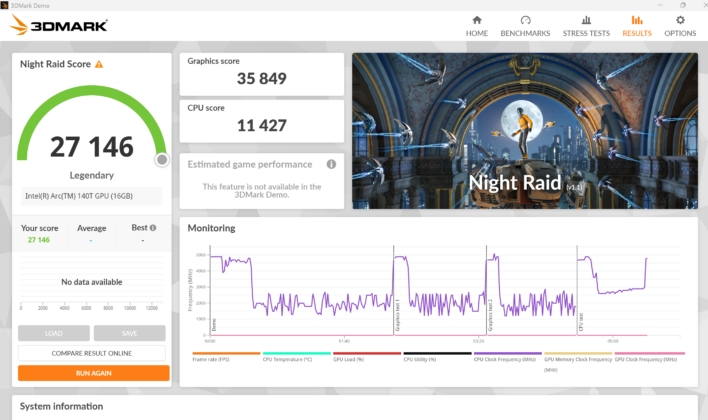Click the Night Raid thumbnail image

[x=525, y=131]
